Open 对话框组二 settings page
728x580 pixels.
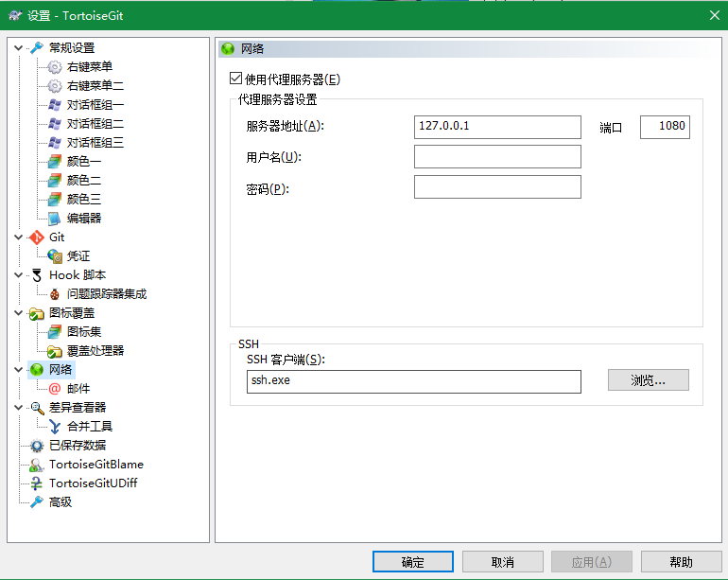tap(95, 124)
